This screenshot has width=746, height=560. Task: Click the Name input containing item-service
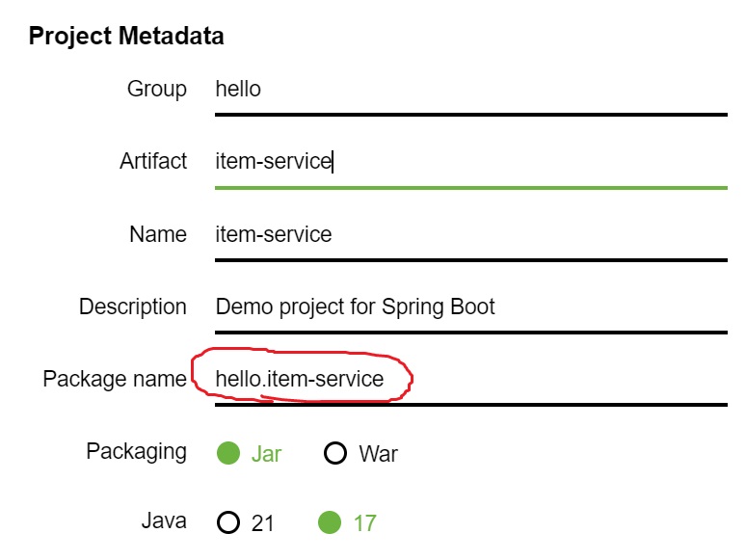point(470,234)
